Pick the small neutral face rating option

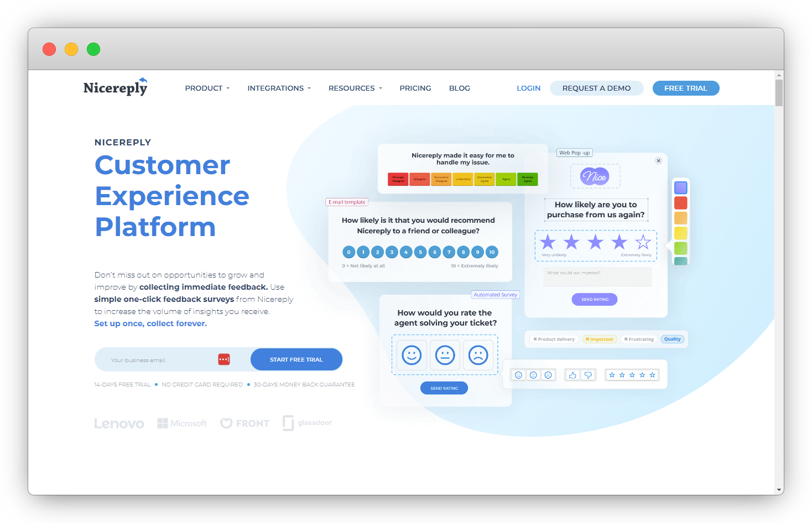(533, 375)
